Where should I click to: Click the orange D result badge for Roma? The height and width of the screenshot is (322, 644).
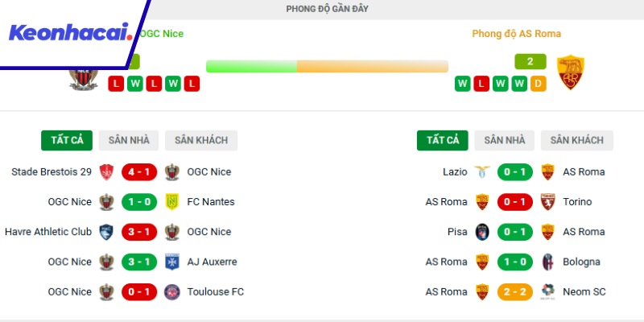[x=539, y=83]
